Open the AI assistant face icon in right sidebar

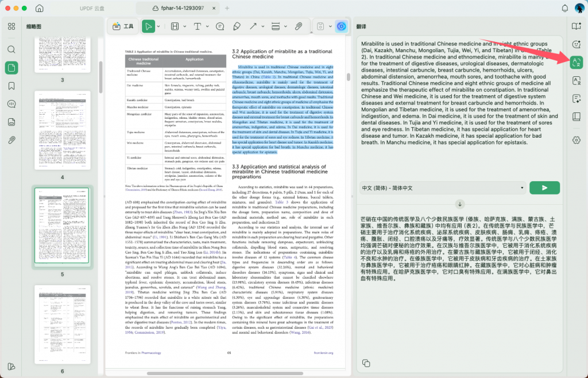click(x=577, y=44)
